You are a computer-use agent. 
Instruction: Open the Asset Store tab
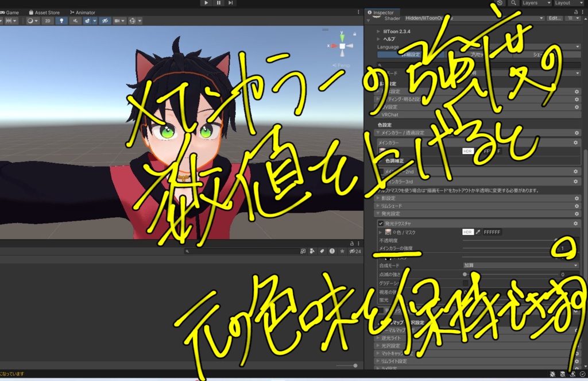(x=44, y=13)
